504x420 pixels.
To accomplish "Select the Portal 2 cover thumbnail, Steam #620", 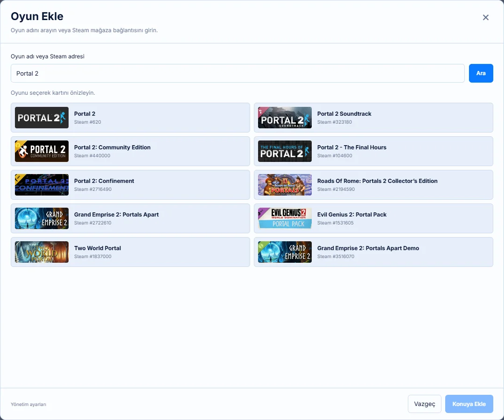I will (x=42, y=118).
